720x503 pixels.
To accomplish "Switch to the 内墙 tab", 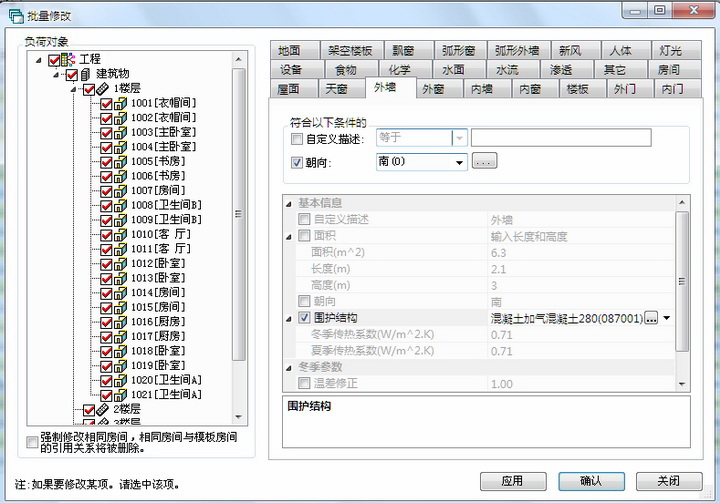I will [x=488, y=89].
